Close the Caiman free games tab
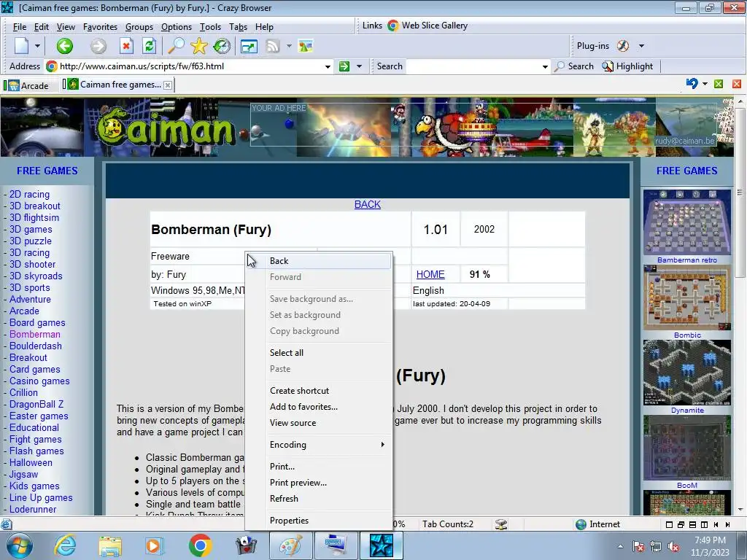 [168, 85]
